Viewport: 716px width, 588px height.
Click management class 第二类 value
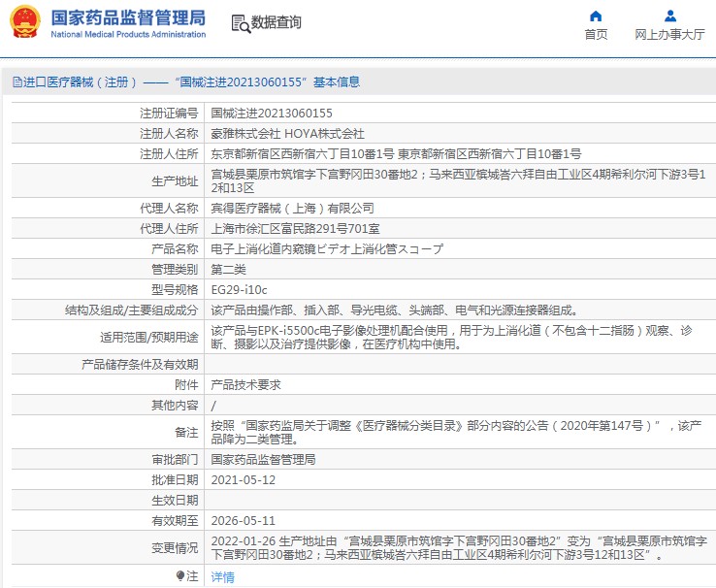click(228, 270)
